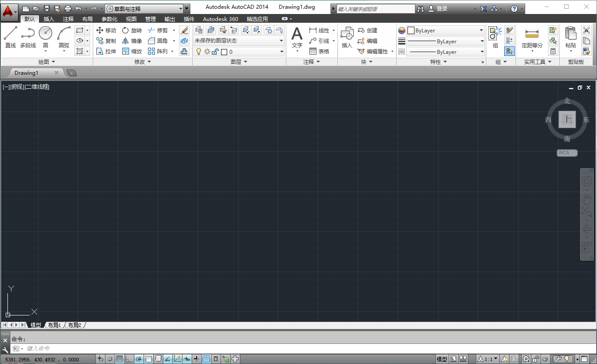Activate the 镜像 (Mirror) tool
597x364 pixels.
pyautogui.click(x=132, y=40)
